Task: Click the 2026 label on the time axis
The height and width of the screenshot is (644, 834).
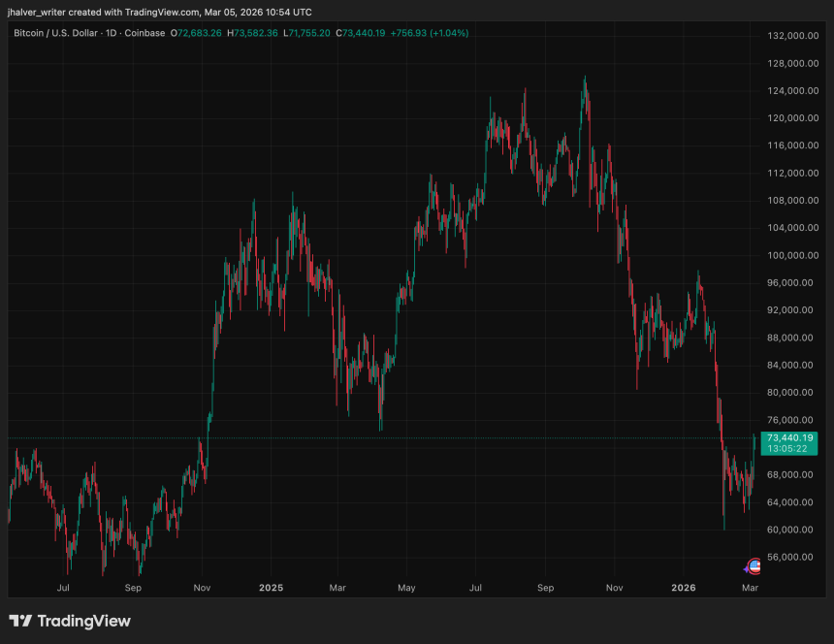Action: click(x=684, y=588)
